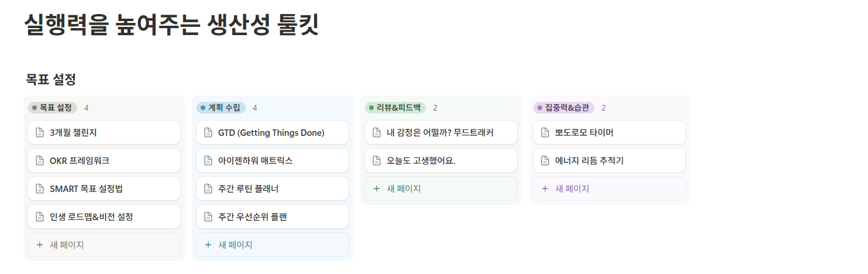Click the blue 계획 수립 group tag
Screen dimensions: 868x274
click(221, 108)
